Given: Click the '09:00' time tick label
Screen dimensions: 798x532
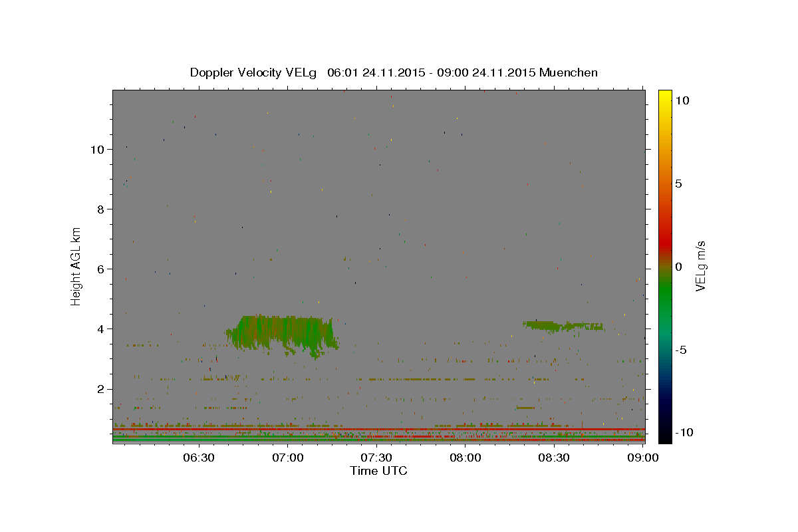Looking at the screenshot, I should tap(643, 458).
